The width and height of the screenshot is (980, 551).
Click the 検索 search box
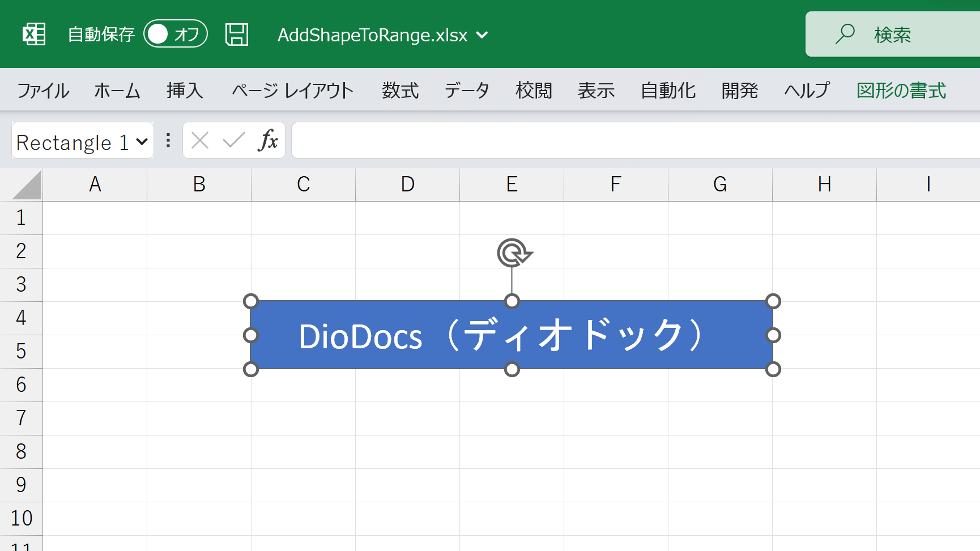(893, 34)
